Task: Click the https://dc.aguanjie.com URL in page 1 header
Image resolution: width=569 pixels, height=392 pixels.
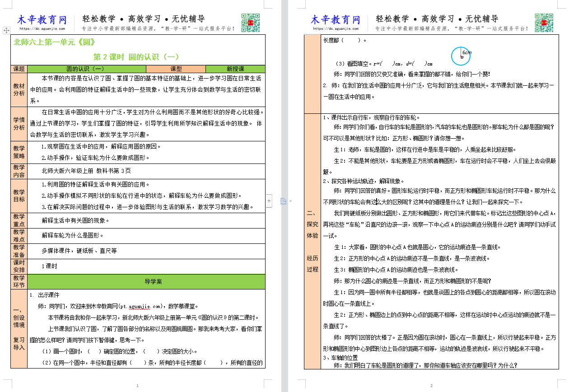Action: (x=42, y=29)
